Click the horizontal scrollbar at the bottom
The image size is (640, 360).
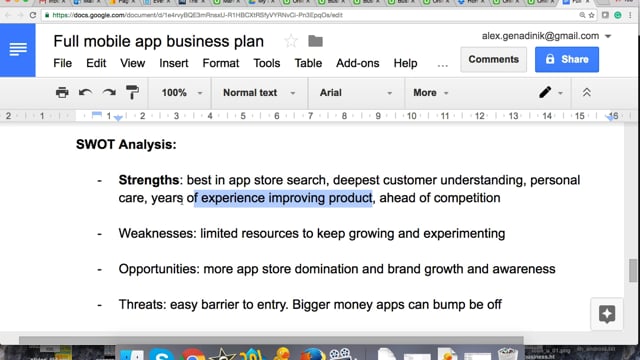271,340
